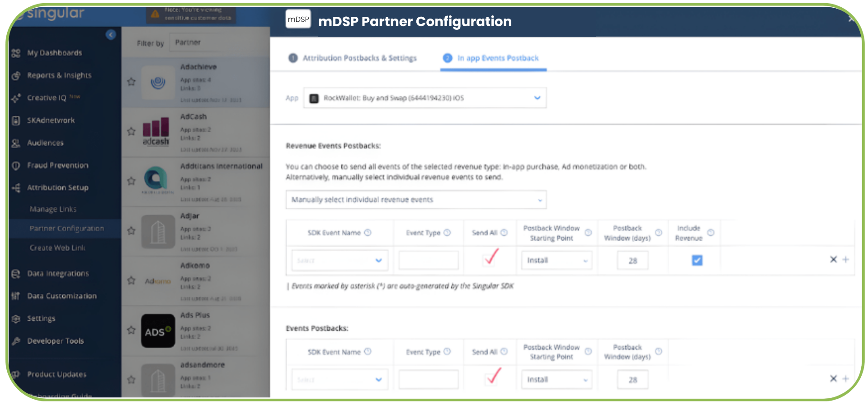Add a new Events Postbacks row
Image resolution: width=868 pixels, height=406 pixels.
pos(846,378)
